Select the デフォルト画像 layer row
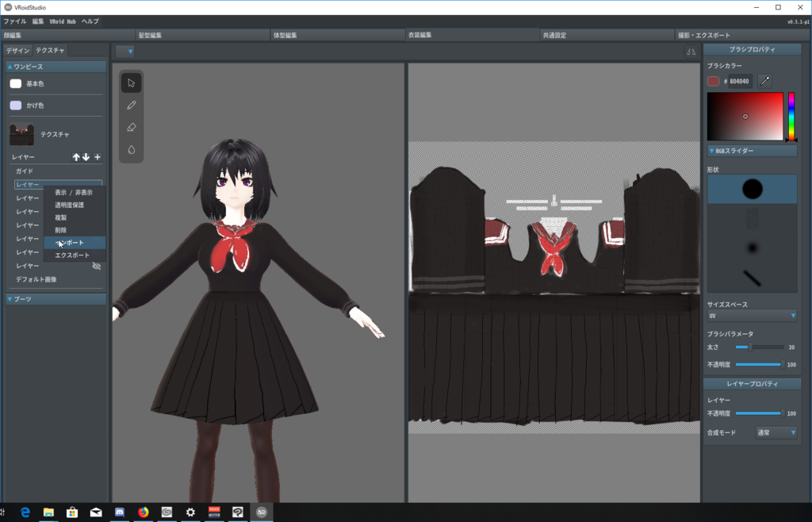Viewport: 812px width, 522px height. coord(56,279)
